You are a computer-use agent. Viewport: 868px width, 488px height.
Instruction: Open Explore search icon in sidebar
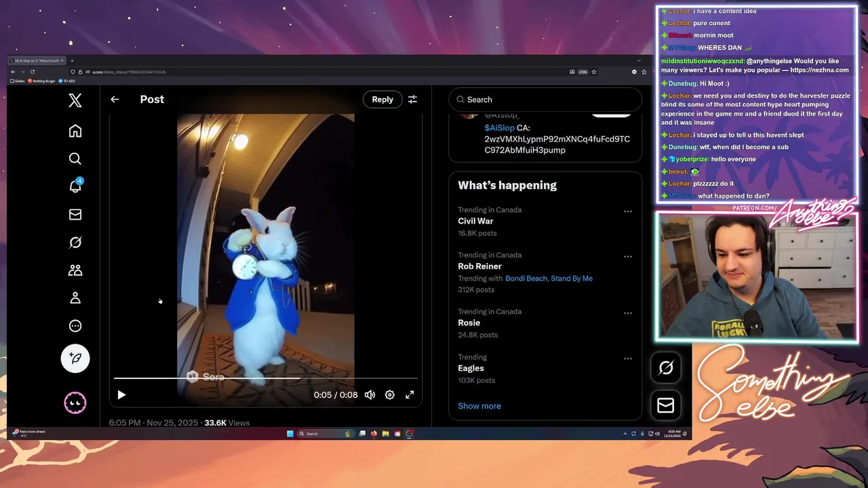tap(75, 159)
